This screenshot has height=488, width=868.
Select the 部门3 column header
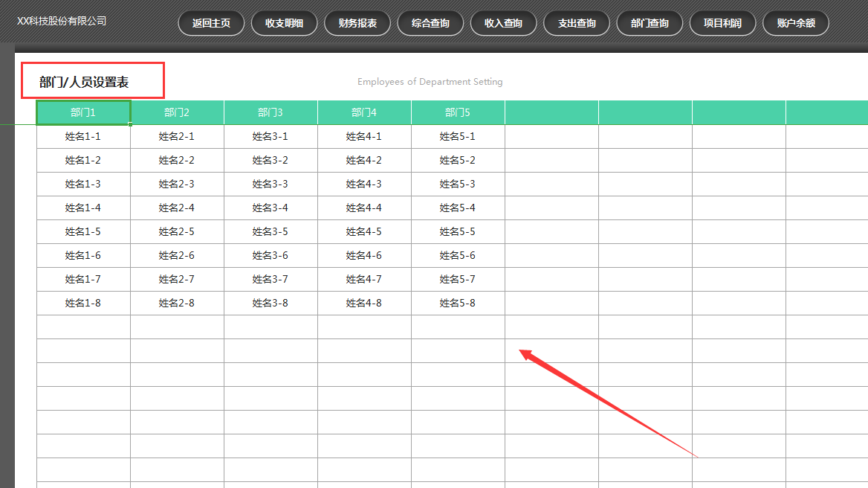coord(271,112)
